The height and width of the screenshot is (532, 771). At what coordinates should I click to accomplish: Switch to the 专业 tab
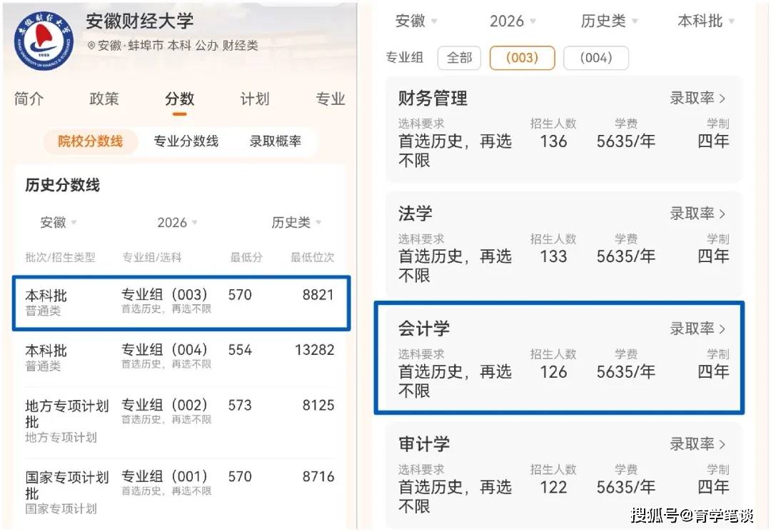[331, 99]
